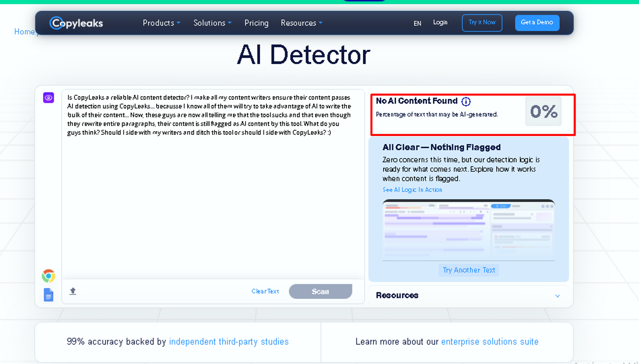Screen dimensions: 639x364
Task: Click the AI logic preview thumbnail
Action: point(469,230)
